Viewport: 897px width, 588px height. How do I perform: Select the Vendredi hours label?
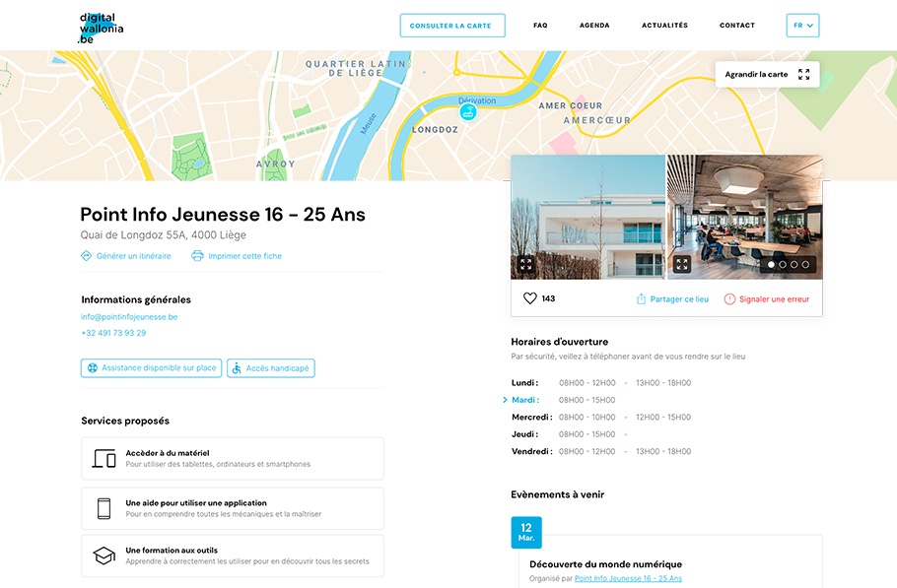coord(532,451)
